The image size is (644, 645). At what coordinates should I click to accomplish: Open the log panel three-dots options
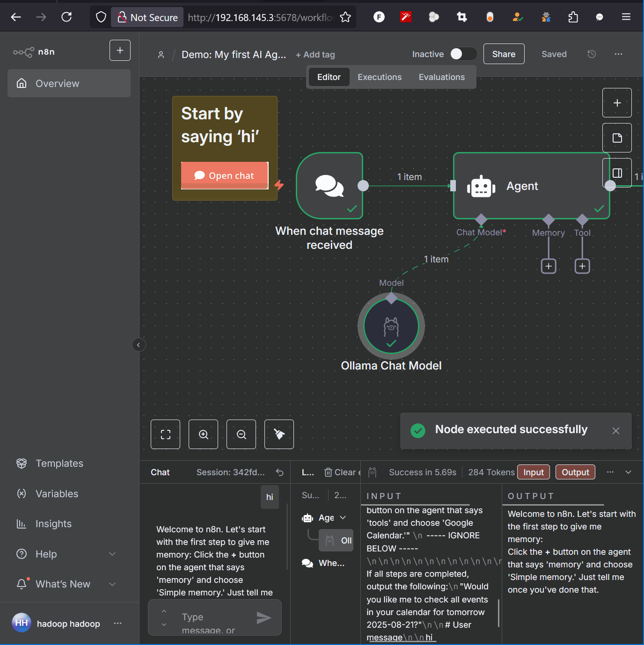[610, 472]
